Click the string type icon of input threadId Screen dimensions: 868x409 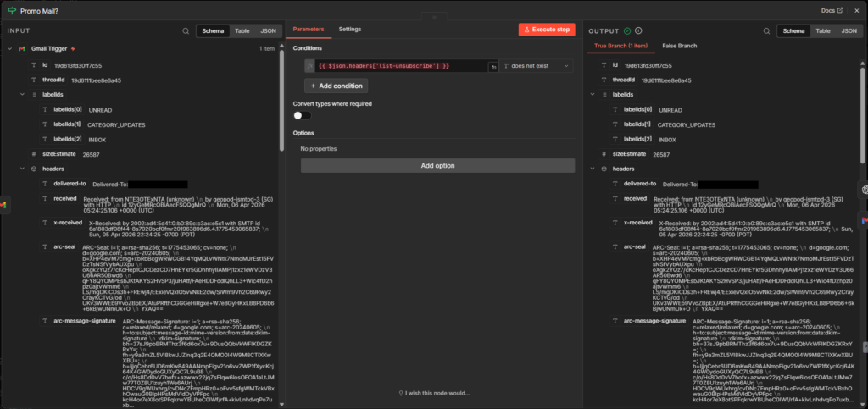[x=34, y=80]
